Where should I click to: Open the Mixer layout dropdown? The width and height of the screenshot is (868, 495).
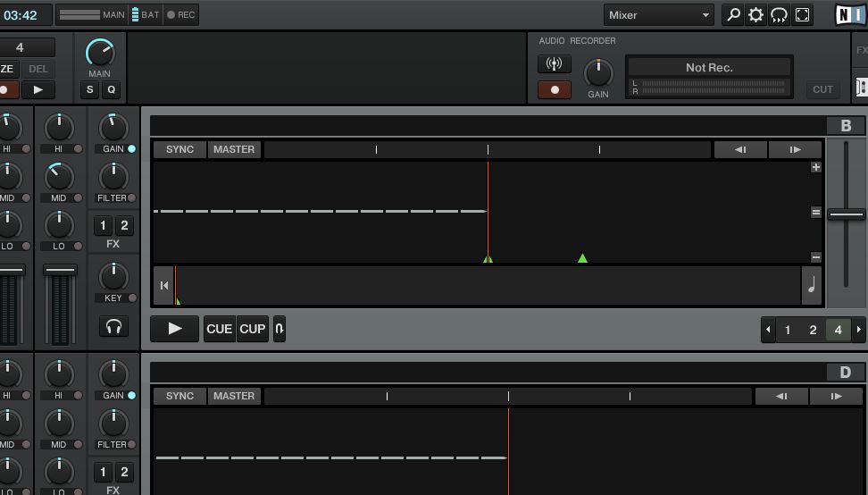pos(658,15)
